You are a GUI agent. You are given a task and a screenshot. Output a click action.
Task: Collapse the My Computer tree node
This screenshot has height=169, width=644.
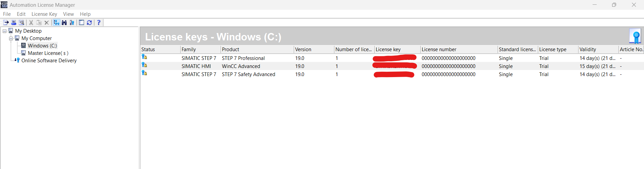pos(11,38)
